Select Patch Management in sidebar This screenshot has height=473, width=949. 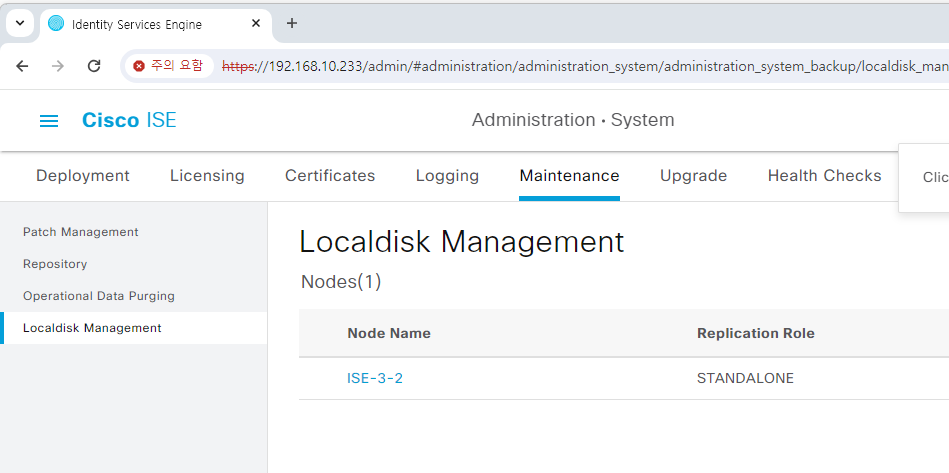[80, 232]
